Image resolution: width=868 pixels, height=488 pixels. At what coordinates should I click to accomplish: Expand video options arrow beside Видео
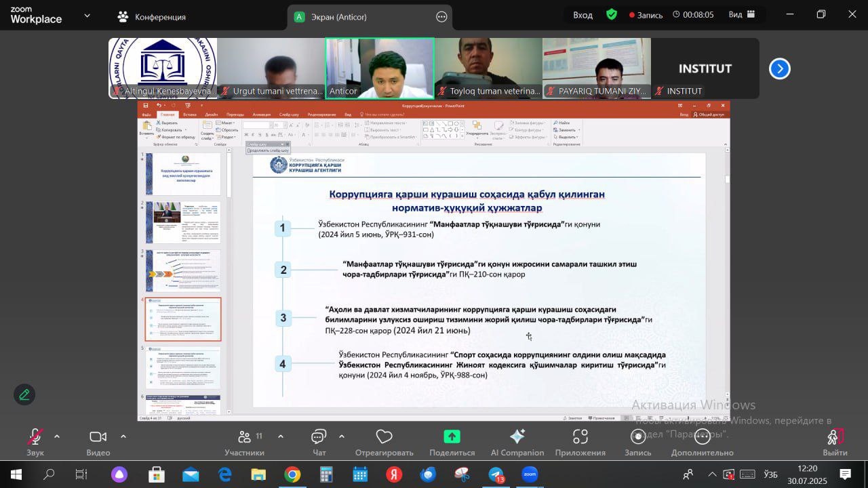(x=123, y=436)
